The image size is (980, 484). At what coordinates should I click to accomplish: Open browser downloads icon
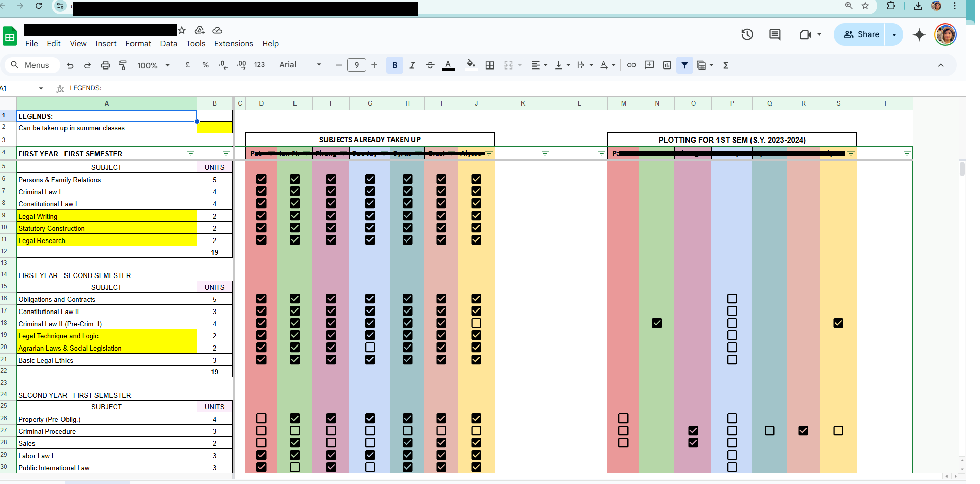[918, 6]
